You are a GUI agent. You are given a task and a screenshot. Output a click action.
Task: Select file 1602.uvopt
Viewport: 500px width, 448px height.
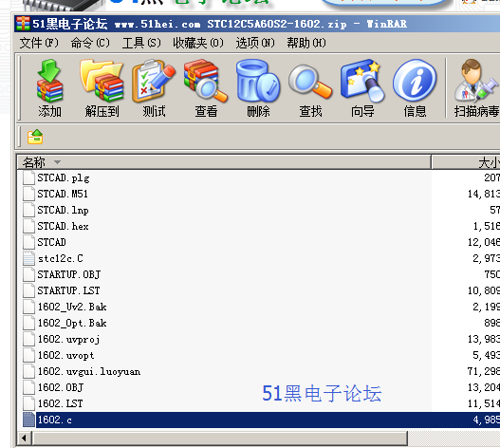pyautogui.click(x=65, y=355)
